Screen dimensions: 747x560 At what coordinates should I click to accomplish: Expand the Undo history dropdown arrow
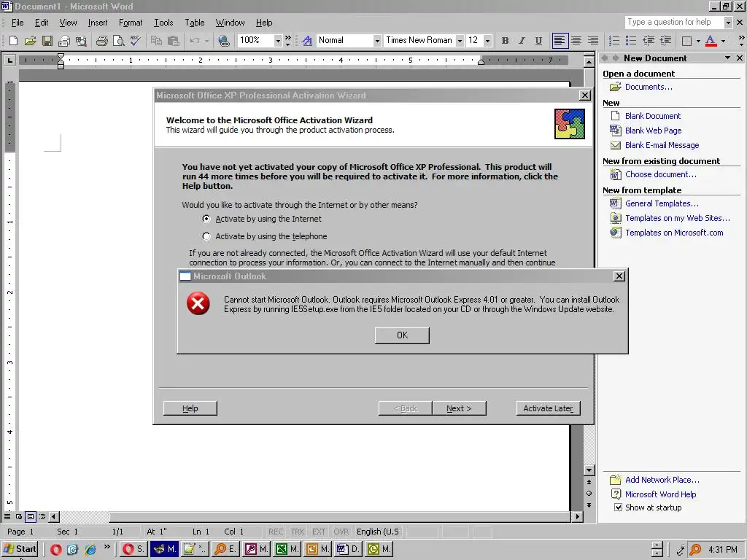point(206,41)
